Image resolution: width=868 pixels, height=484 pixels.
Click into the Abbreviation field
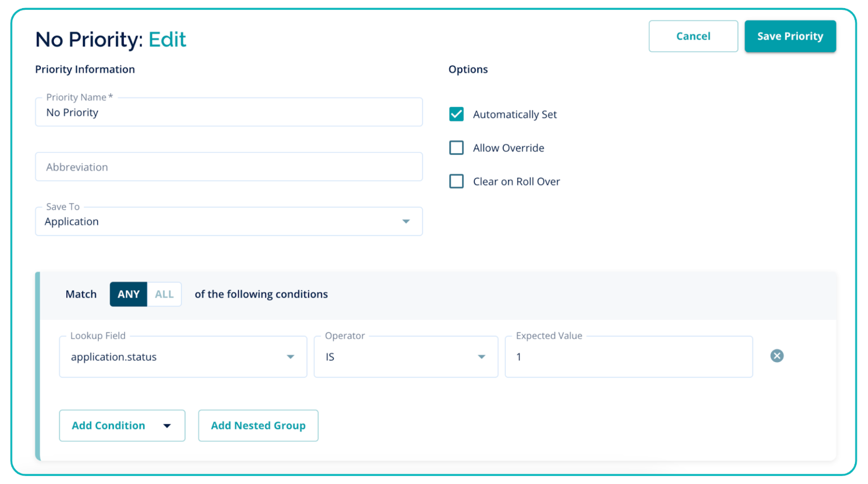click(x=228, y=167)
